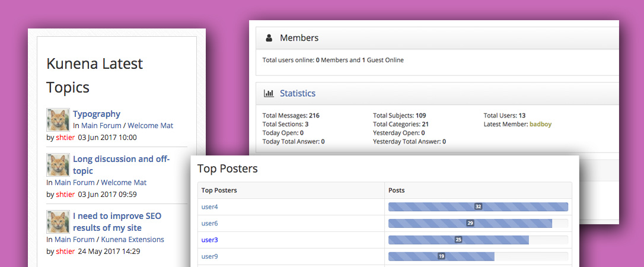Click the 03 Jun 2017 10:00 timestamp
Screen dimensions: 644x267
[107, 138]
